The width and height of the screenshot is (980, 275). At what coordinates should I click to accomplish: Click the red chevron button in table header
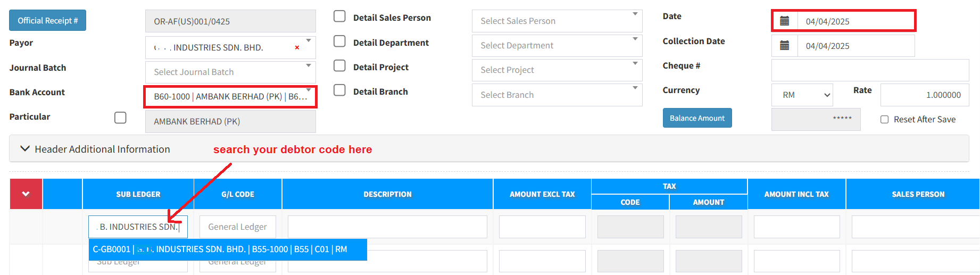(x=26, y=194)
